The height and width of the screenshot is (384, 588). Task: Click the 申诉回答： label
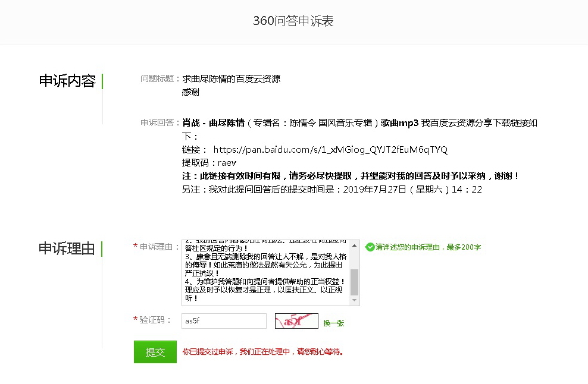click(159, 122)
